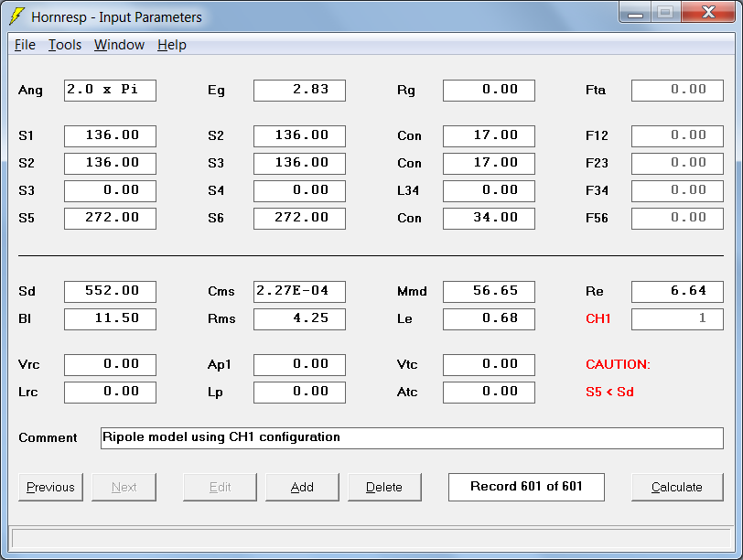The width and height of the screenshot is (743, 560).
Task: Click the L34 input field
Action: tap(489, 191)
